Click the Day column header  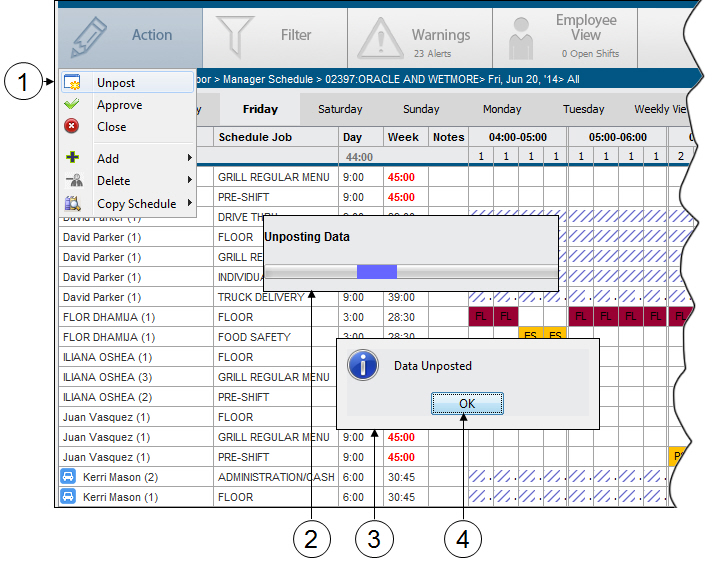tap(361, 137)
